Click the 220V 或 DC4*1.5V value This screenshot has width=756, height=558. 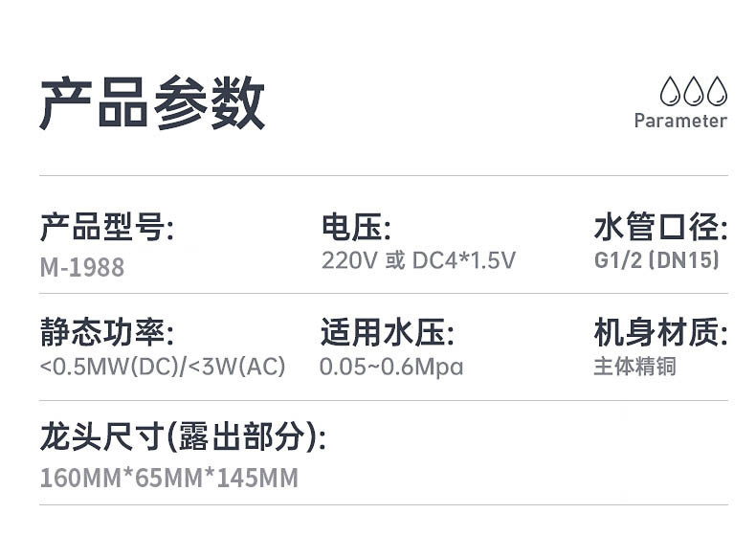click(418, 260)
